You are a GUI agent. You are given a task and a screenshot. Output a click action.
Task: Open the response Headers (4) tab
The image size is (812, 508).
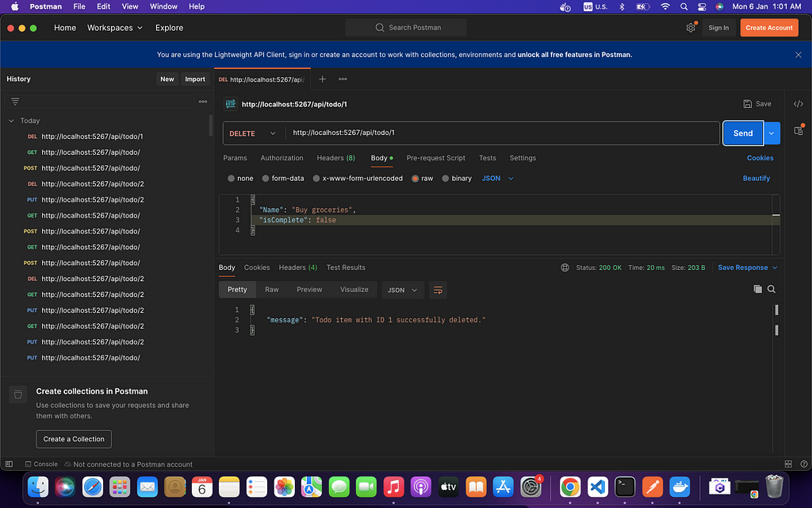(x=298, y=267)
